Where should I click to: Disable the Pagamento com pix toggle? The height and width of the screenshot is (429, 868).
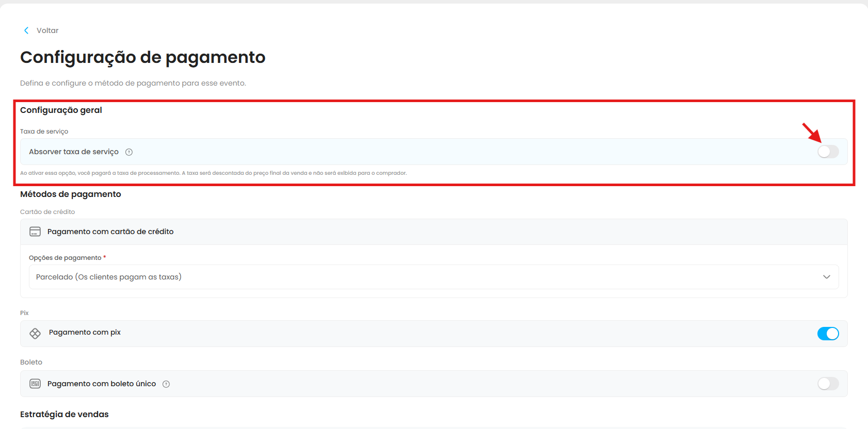click(x=828, y=334)
